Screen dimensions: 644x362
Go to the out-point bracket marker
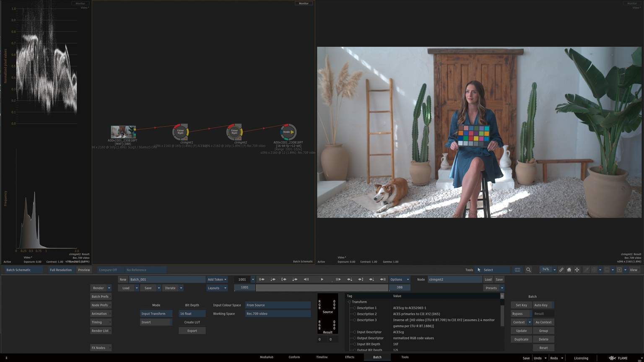coord(361,279)
